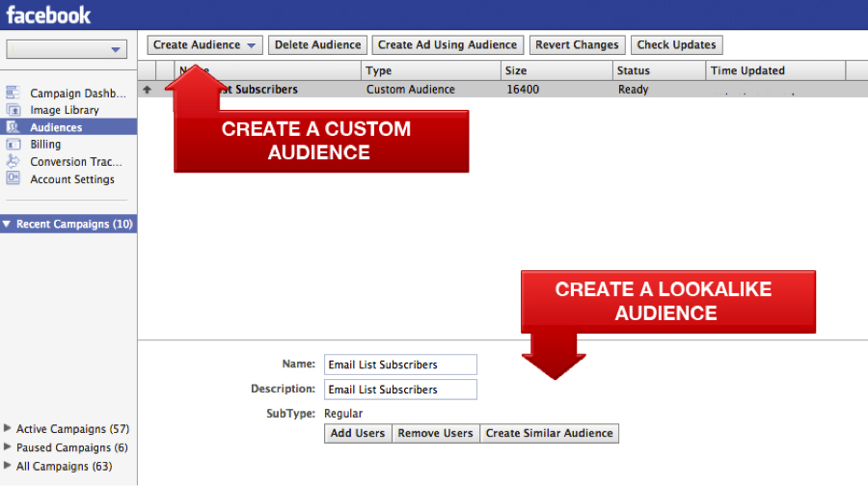The image size is (868, 486).
Task: Click the Name input field
Action: coord(400,364)
